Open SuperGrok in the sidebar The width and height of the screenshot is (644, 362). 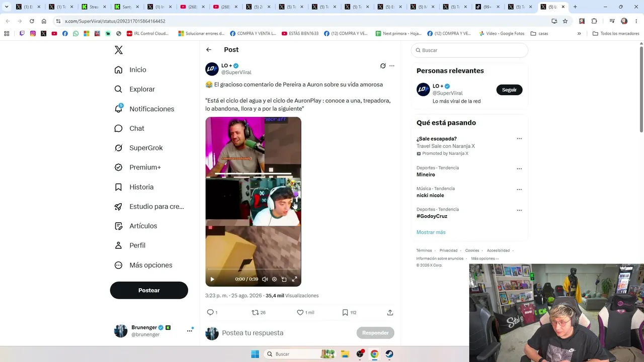pos(138,148)
